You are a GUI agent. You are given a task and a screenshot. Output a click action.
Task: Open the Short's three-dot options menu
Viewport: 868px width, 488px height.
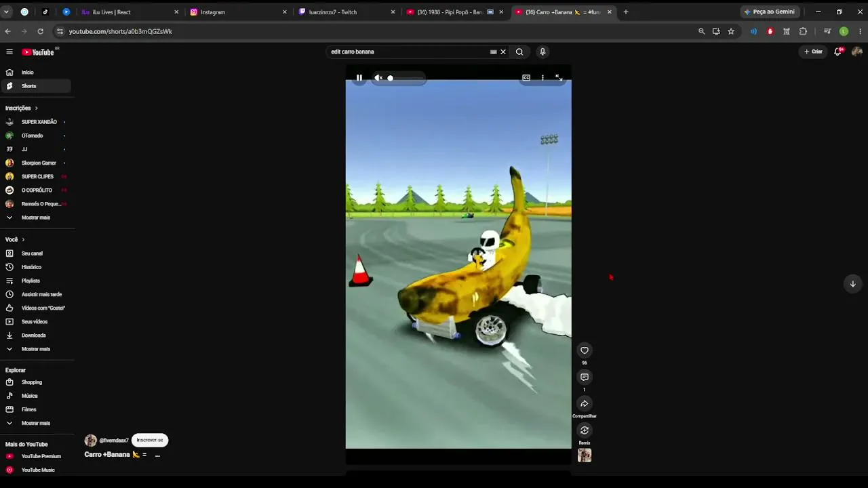pos(542,78)
